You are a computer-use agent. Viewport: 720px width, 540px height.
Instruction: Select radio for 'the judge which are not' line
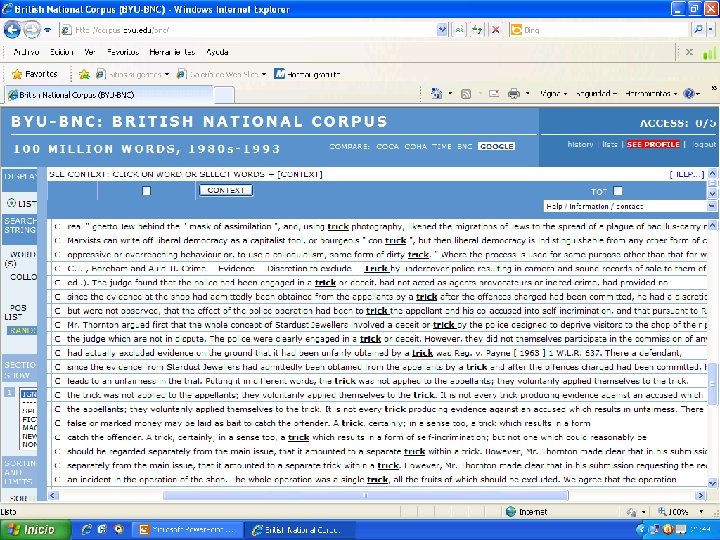[58, 339]
